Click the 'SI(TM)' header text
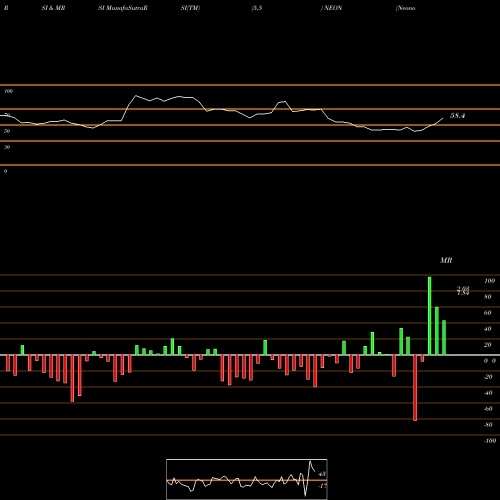500x500 pixels. pyautogui.click(x=190, y=8)
